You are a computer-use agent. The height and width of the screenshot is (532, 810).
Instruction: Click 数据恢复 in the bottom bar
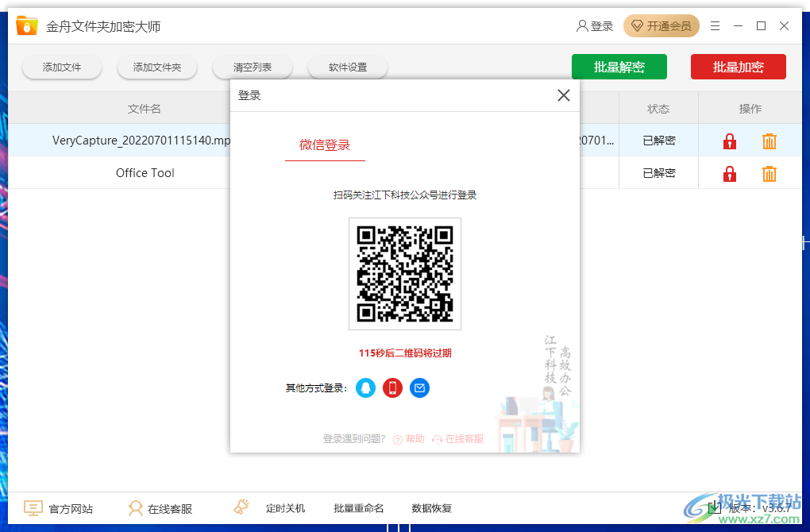pos(430,507)
